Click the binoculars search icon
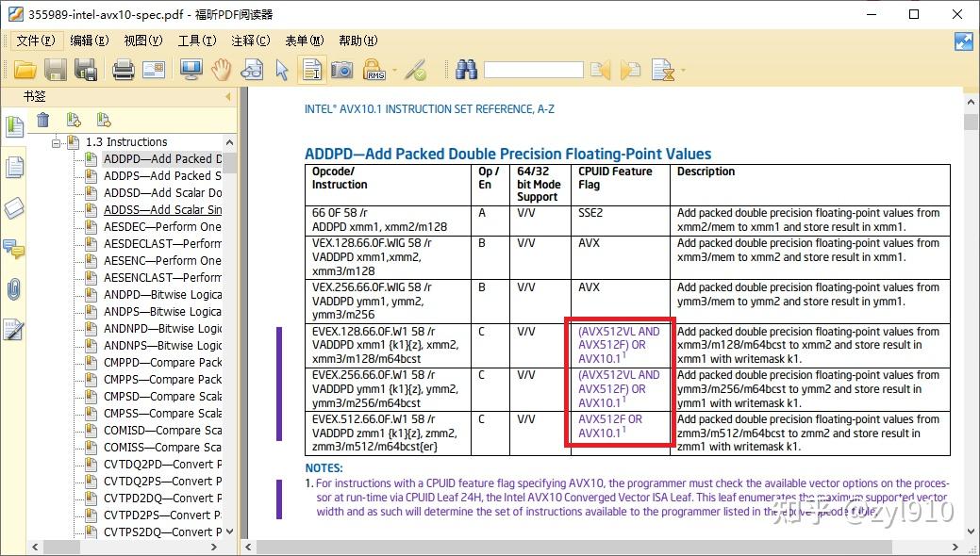Viewport: 980px width, 556px height. click(x=466, y=70)
